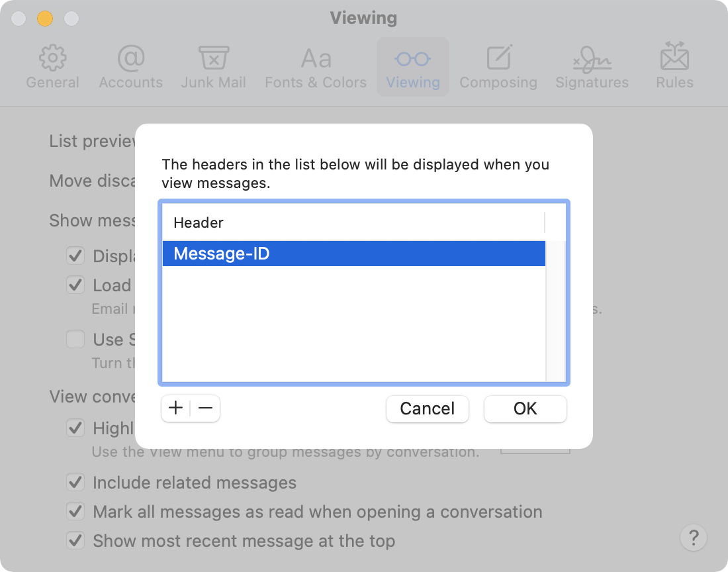Toggle Show most recent message at top
This screenshot has width=728, height=572.
[x=75, y=540]
